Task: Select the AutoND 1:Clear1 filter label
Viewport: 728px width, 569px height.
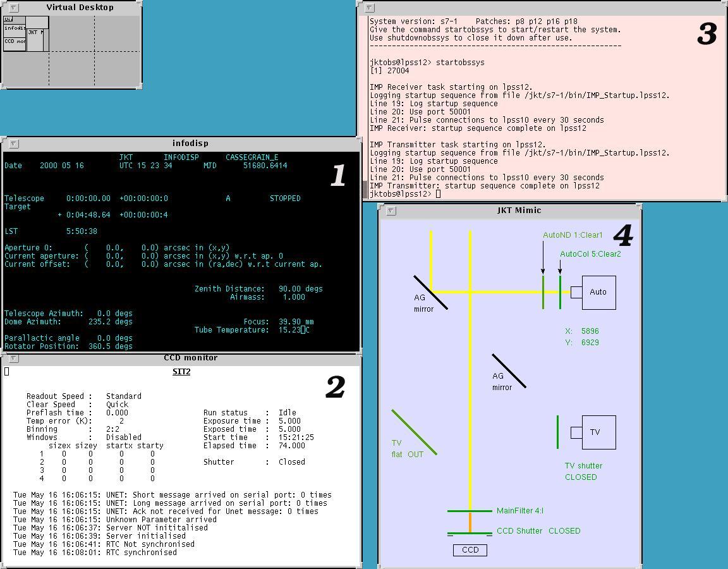Action: tap(573, 235)
